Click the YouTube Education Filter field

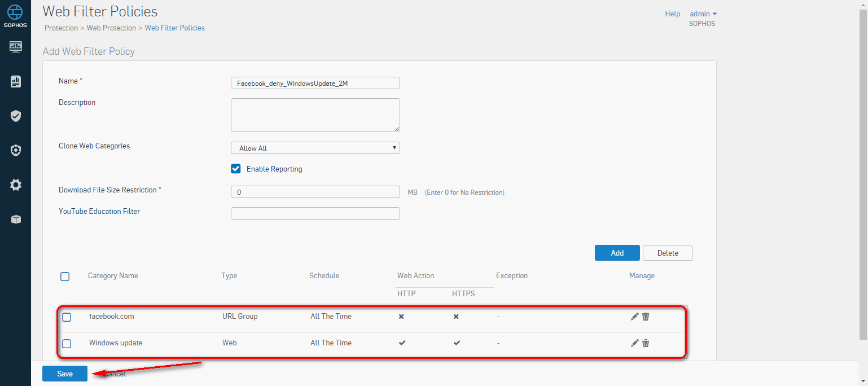click(315, 213)
